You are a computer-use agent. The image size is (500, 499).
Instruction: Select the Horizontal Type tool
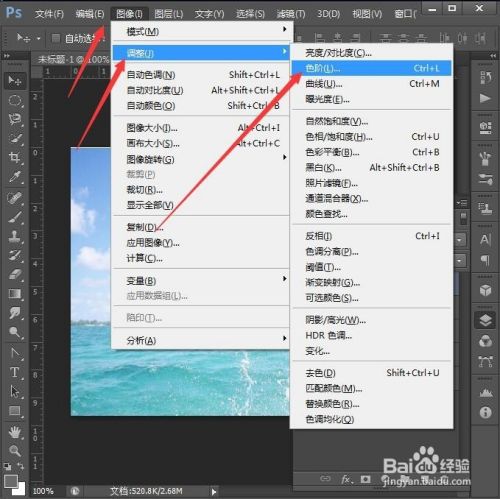(15, 372)
